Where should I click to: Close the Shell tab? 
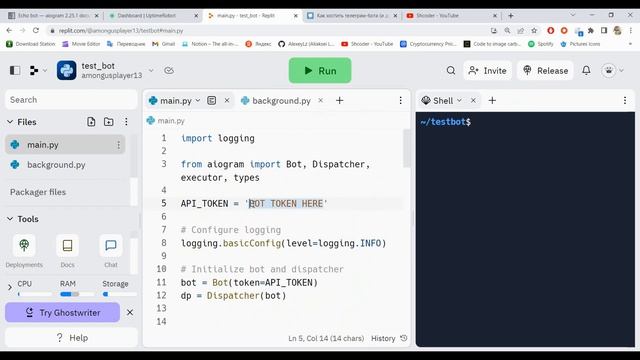[473, 100]
